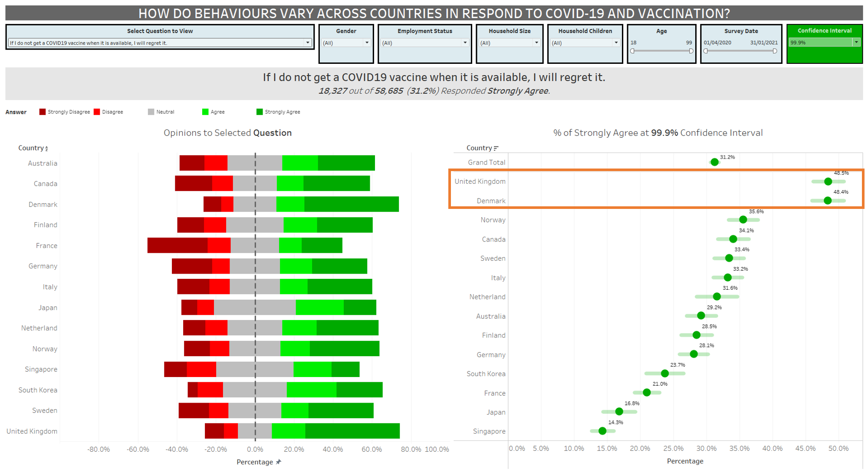Screen dimensions: 868x473
Task: Open the Gender filter dropdown
Action: click(367, 43)
